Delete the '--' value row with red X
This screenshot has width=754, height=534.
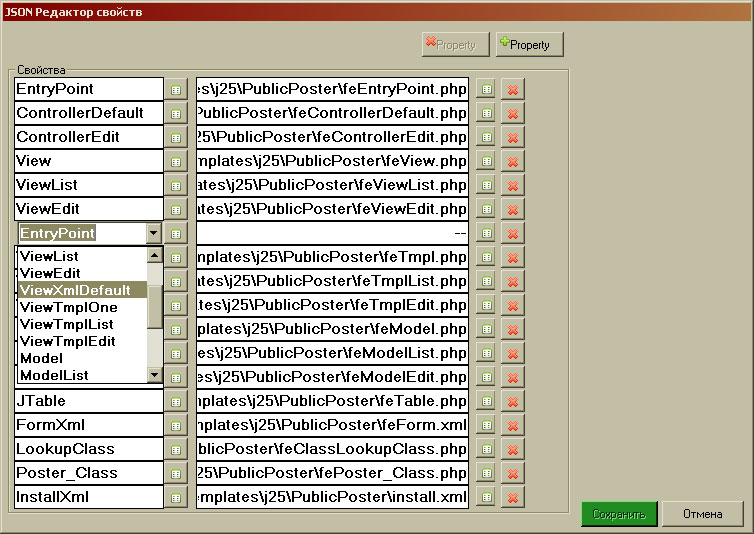tap(513, 234)
